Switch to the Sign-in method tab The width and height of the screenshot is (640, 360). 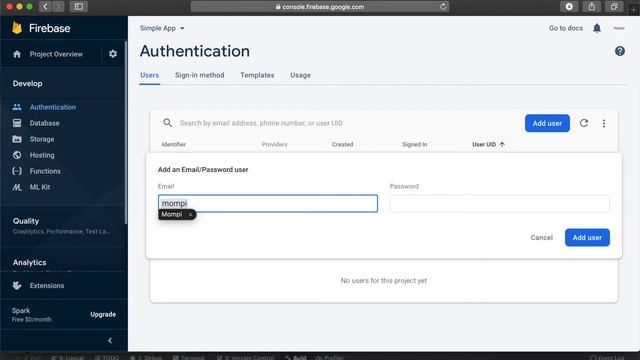tap(200, 75)
